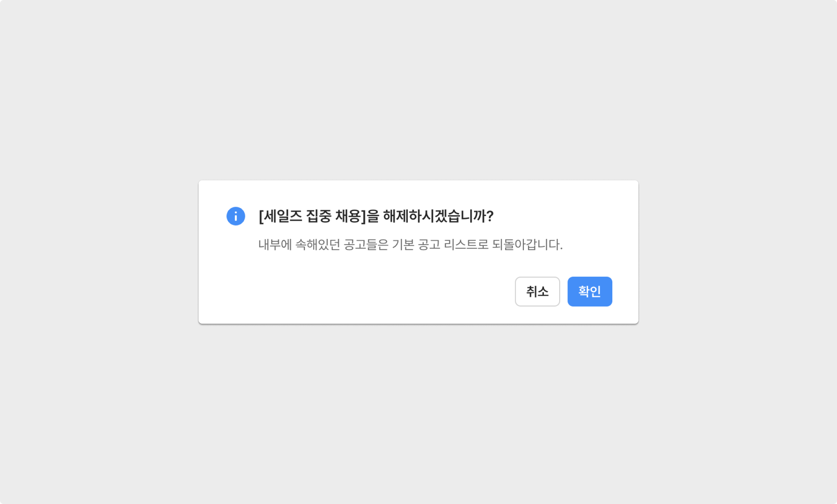Image resolution: width=837 pixels, height=504 pixels.
Task: Click the 확인 button
Action: click(590, 291)
